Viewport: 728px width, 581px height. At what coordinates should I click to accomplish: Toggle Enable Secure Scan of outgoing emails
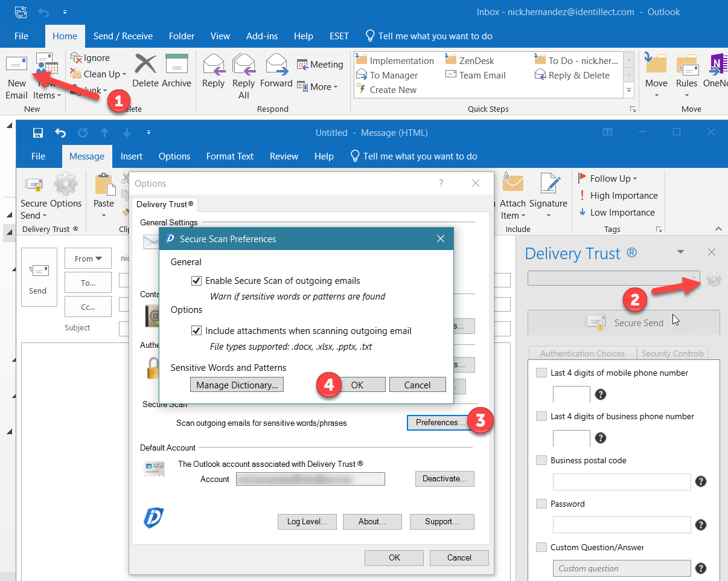tap(196, 281)
